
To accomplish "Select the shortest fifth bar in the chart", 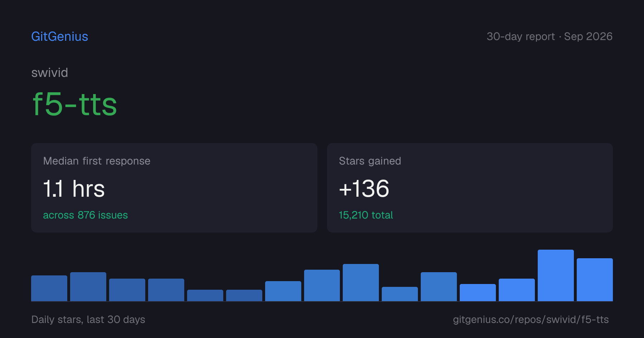I will pos(205,295).
